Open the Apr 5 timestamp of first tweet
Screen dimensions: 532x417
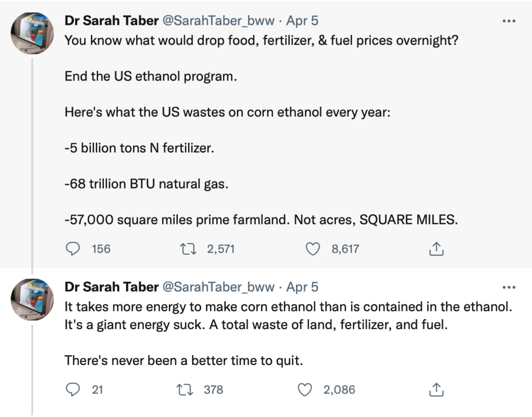pyautogui.click(x=302, y=21)
